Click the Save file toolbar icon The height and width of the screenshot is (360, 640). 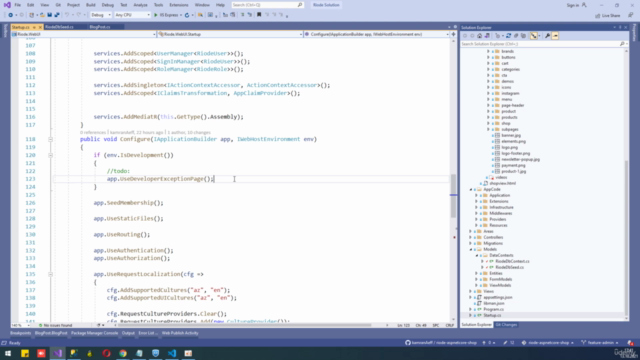[x=49, y=15]
